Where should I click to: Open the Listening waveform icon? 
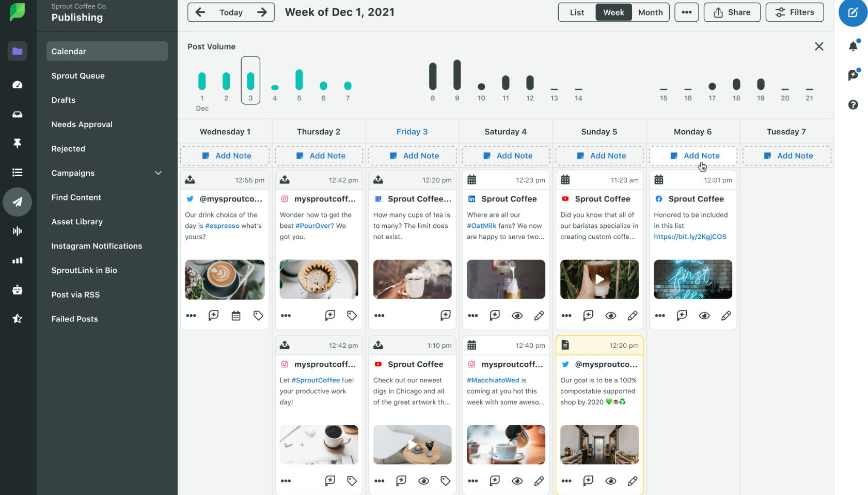(x=17, y=231)
